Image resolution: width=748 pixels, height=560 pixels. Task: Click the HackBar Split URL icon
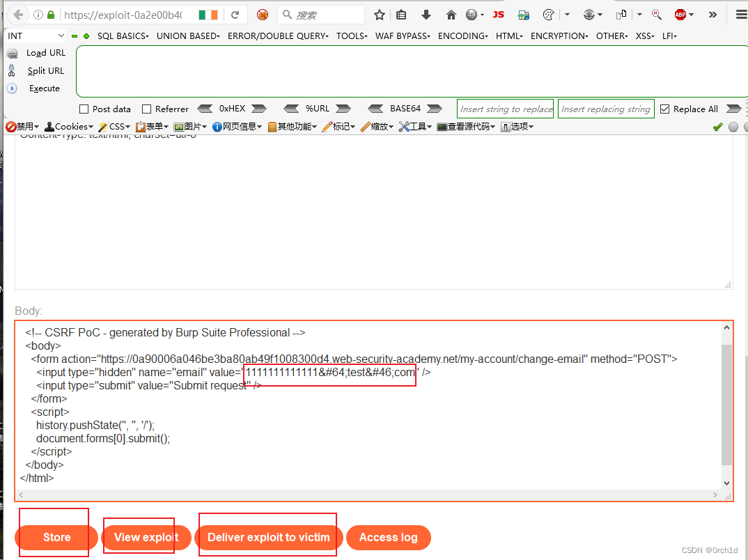pos(12,70)
